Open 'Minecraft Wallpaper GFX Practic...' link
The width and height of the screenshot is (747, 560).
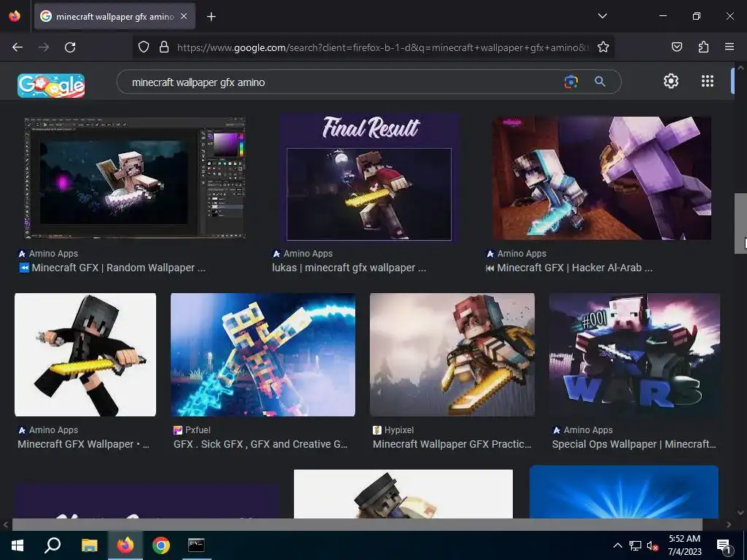(x=452, y=444)
